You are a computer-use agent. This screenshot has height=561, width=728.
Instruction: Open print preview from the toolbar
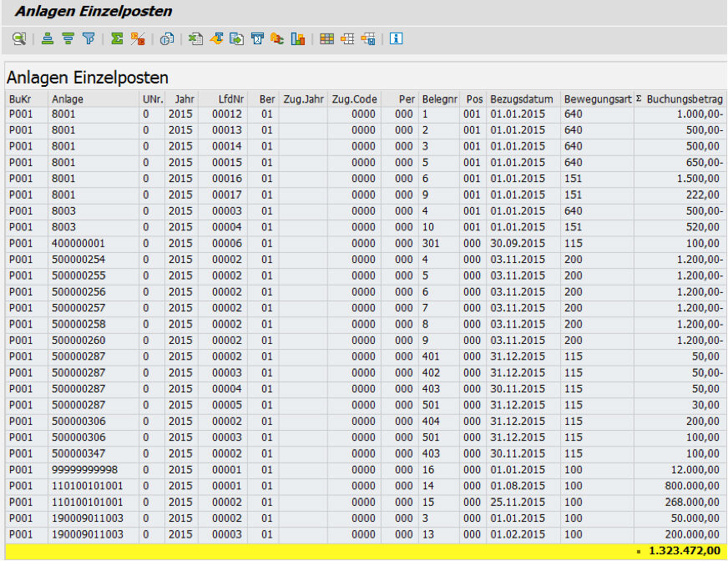click(x=167, y=38)
